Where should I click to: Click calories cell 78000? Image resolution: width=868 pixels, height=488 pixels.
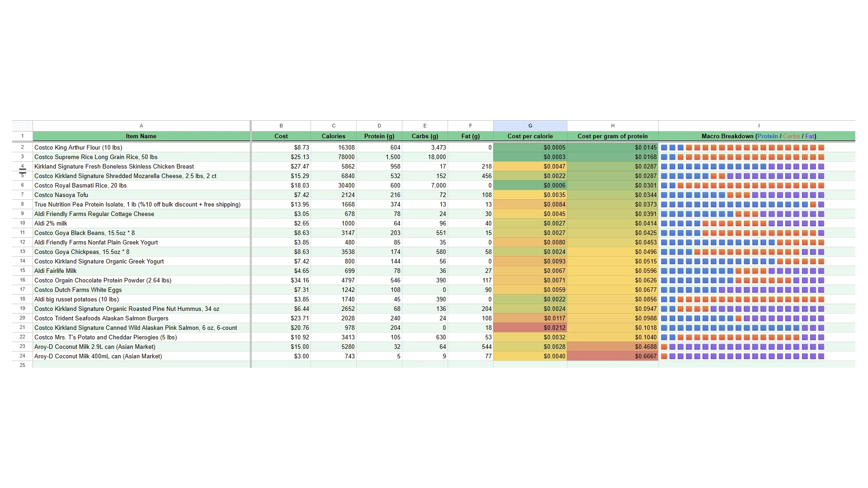[x=333, y=157]
